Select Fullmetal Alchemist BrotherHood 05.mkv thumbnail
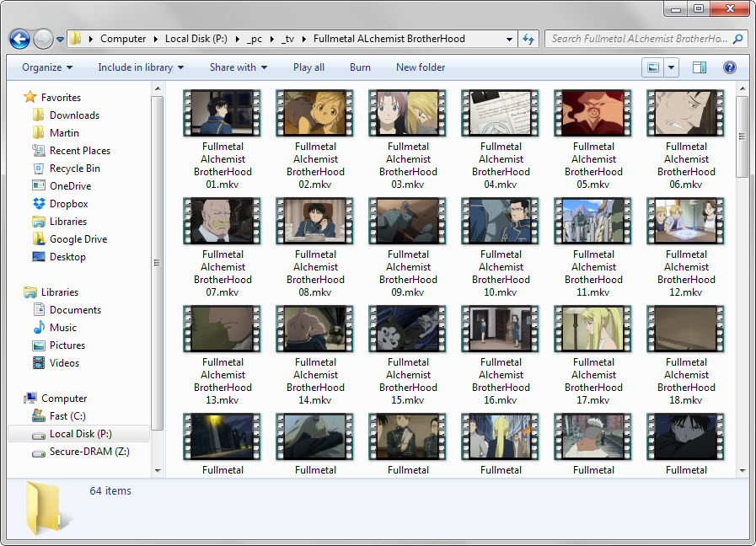The image size is (756, 546). (x=592, y=113)
